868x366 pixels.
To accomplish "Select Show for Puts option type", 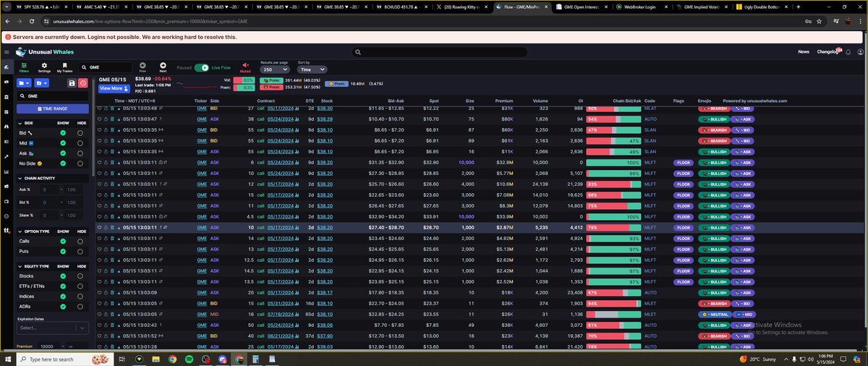I will (63, 251).
